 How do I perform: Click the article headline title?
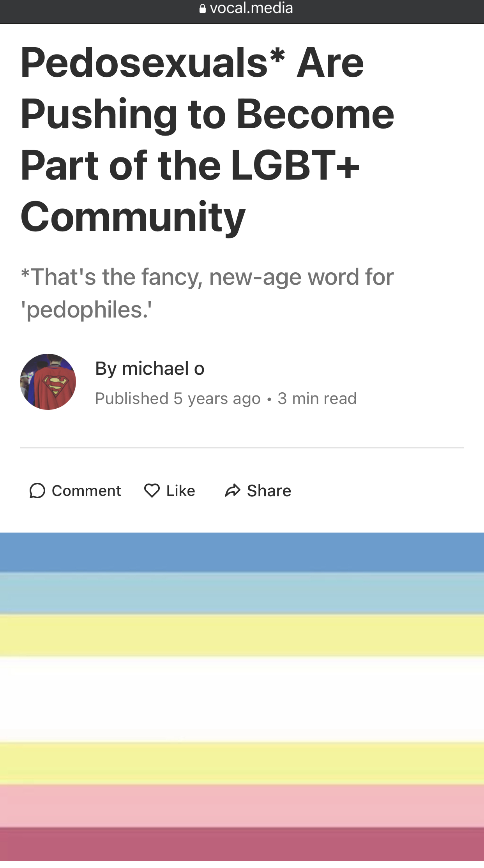coord(207,139)
